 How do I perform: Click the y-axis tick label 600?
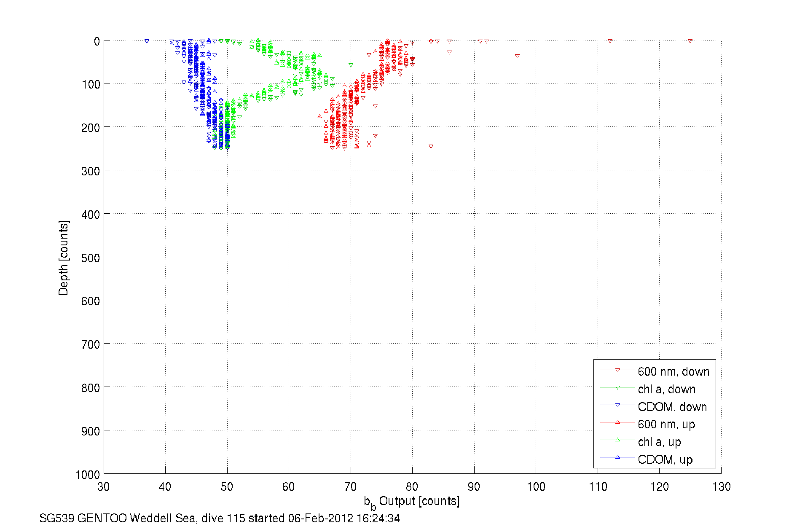coord(91,301)
